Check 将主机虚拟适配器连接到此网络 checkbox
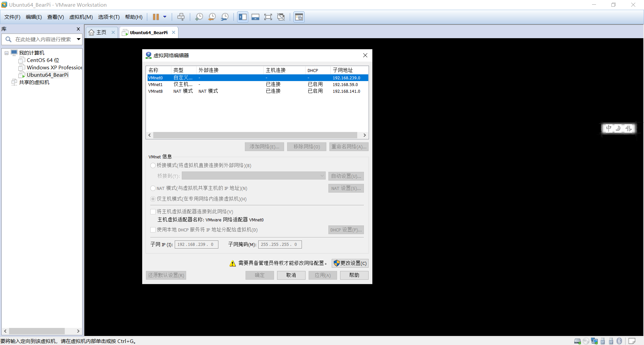The image size is (644, 345). pos(153,212)
